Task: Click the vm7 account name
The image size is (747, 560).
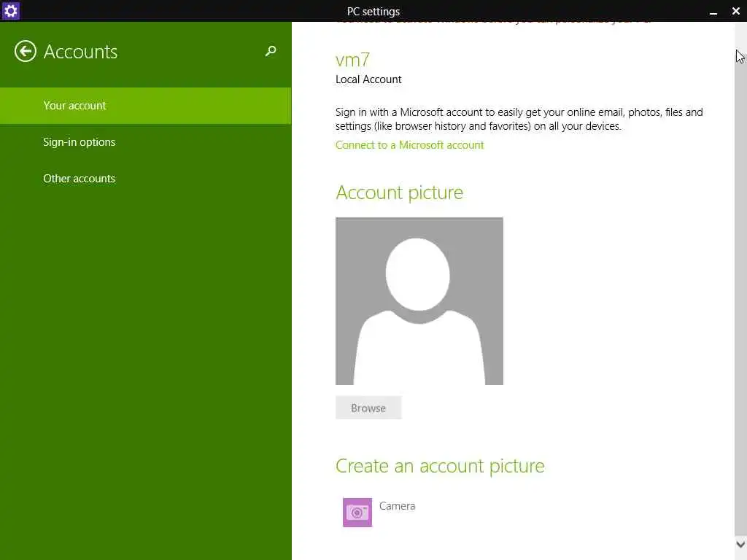Action: (352, 60)
